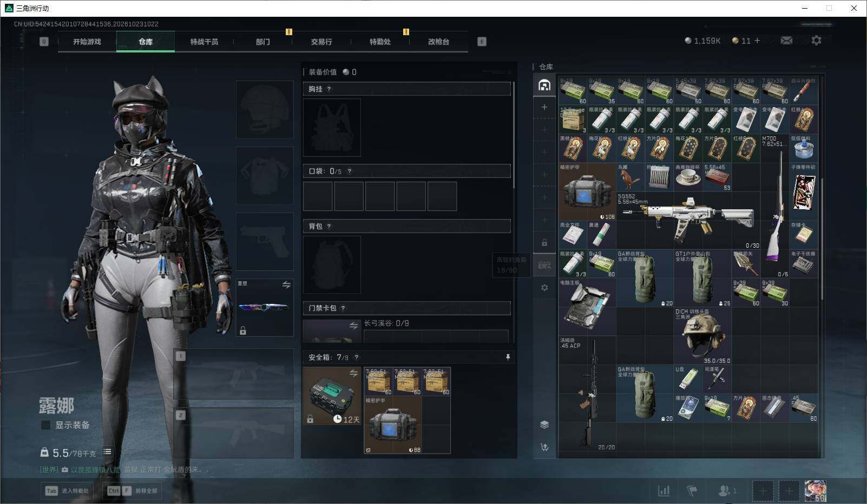Image resolution: width=867 pixels, height=504 pixels.
Task: Select the main warehouse stash icon
Action: [544, 85]
